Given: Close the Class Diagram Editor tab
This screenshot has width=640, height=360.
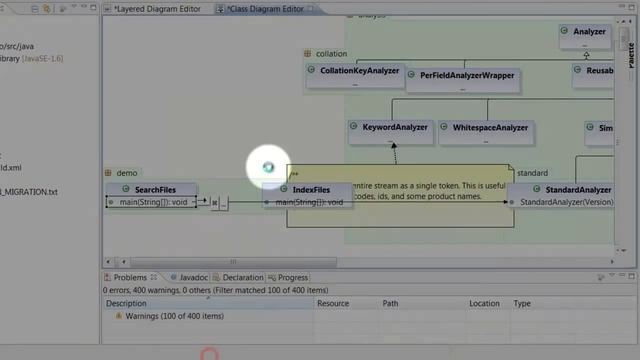Looking at the screenshot, I should (311, 8).
